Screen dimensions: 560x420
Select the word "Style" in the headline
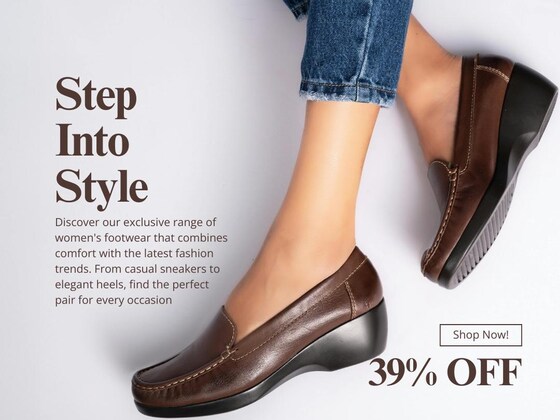[x=102, y=189]
